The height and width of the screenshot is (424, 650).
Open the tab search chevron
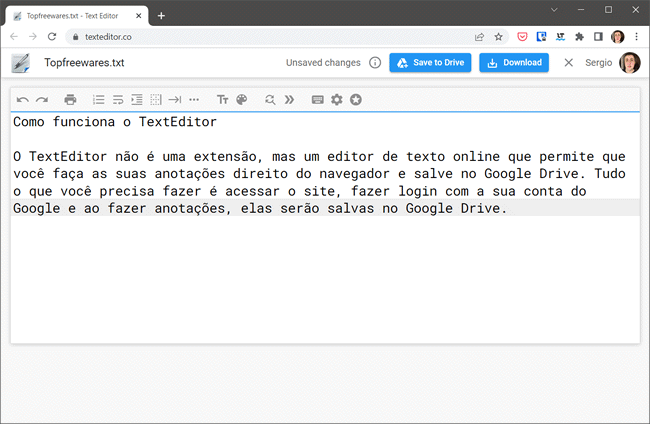pos(554,10)
